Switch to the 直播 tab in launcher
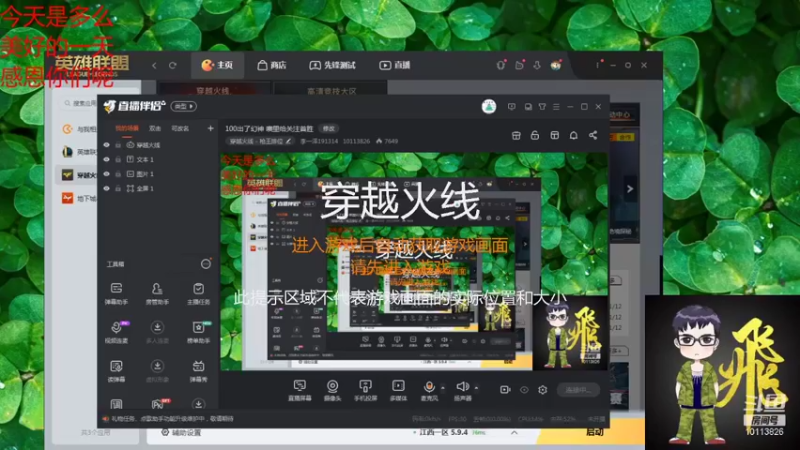The image size is (800, 450). (395, 65)
